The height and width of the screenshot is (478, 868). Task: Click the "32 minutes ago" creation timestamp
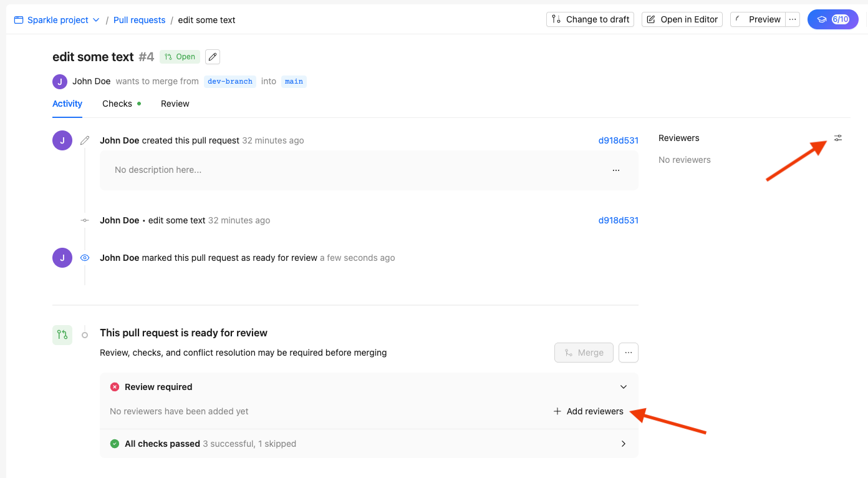click(x=273, y=140)
